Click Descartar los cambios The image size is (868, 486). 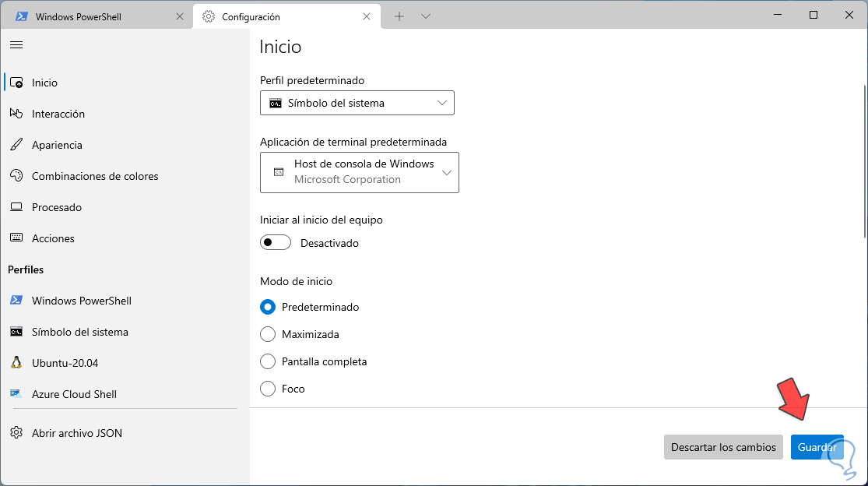723,447
